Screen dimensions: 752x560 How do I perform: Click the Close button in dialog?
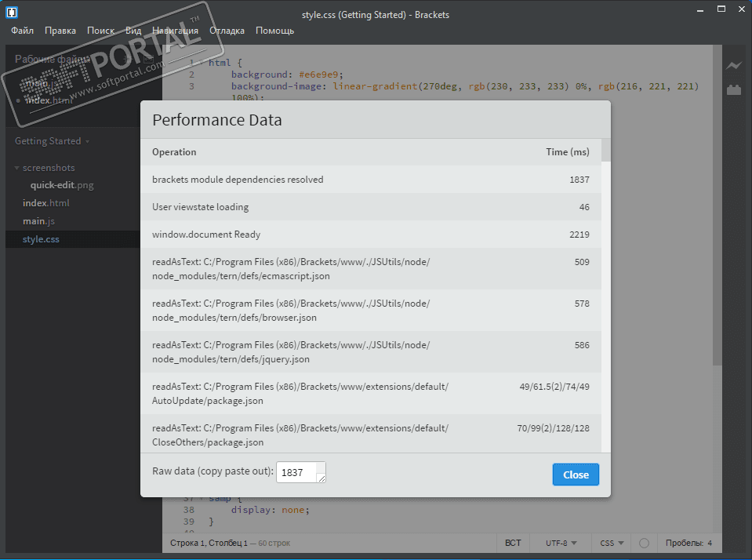tap(576, 475)
